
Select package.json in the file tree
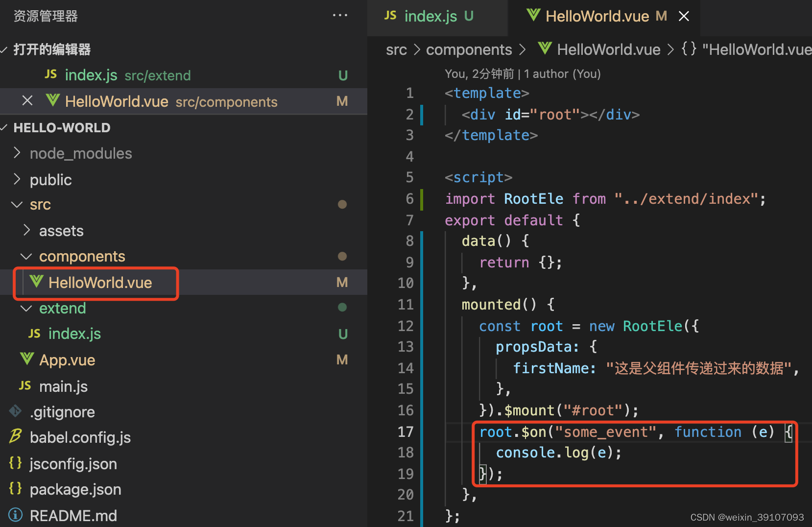[x=75, y=489]
